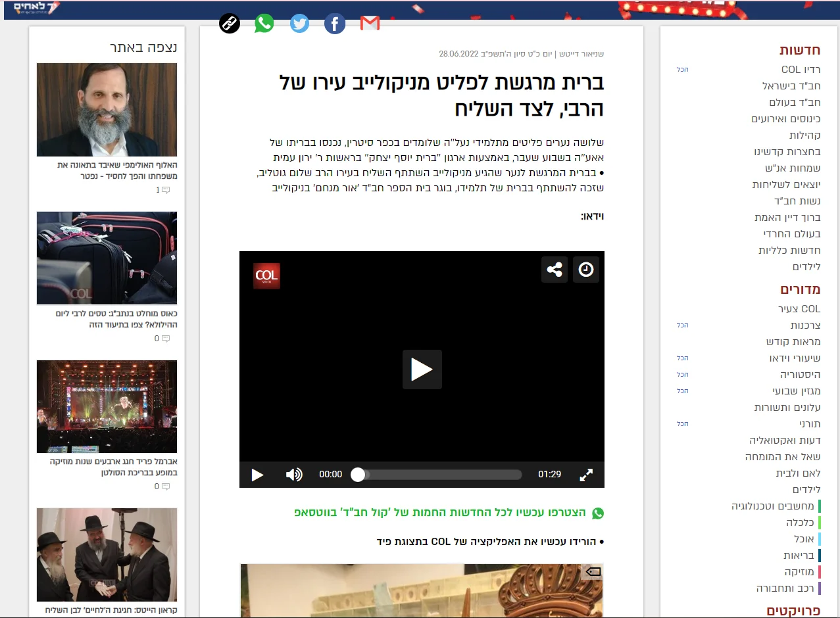Expand the 'הכל' link beside היסטוריה
Image resolution: width=840 pixels, height=618 pixels.
pos(682,375)
